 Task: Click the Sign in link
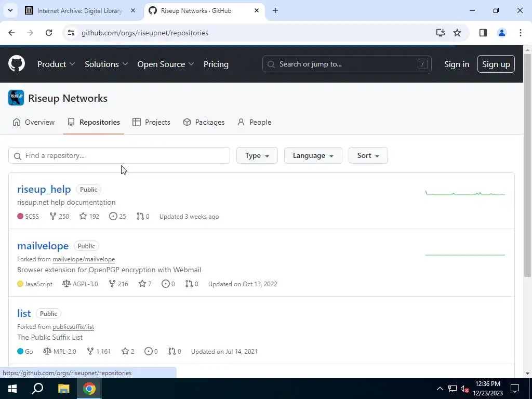457,64
